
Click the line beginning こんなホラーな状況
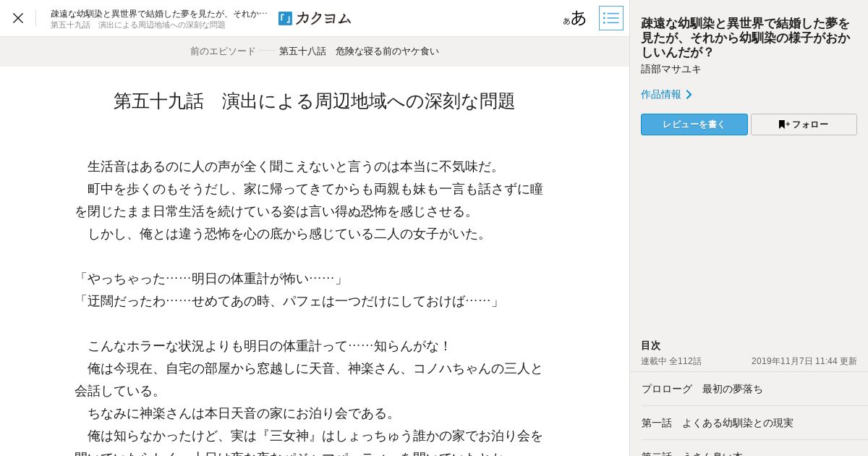[x=269, y=346]
